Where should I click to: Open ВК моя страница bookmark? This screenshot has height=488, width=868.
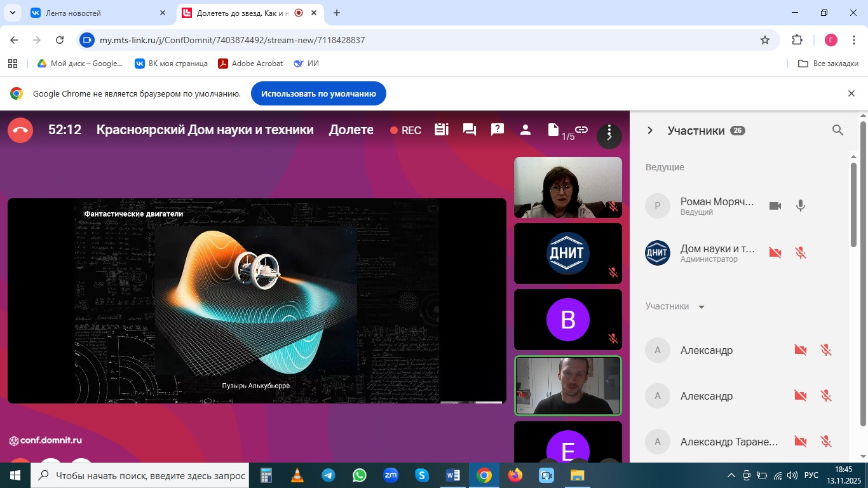(x=171, y=64)
